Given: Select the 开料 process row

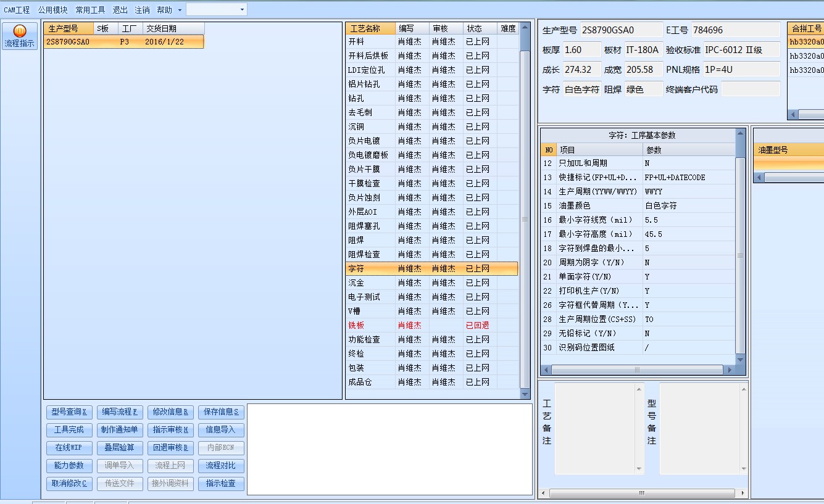Looking at the screenshot, I should tap(432, 41).
